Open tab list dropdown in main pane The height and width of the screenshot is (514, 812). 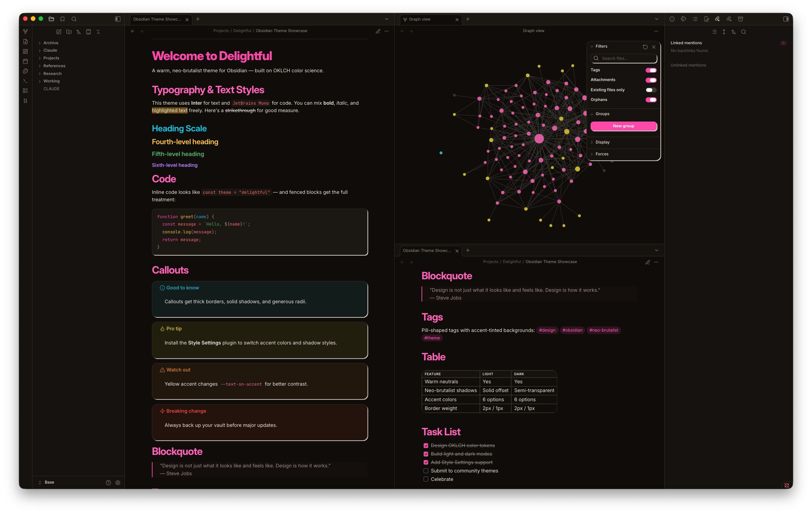(387, 19)
